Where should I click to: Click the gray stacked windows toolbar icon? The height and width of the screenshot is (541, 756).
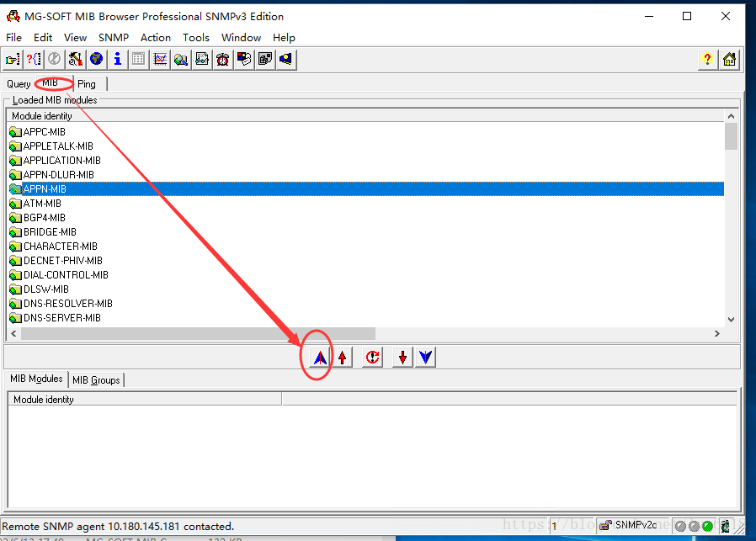coord(264,59)
